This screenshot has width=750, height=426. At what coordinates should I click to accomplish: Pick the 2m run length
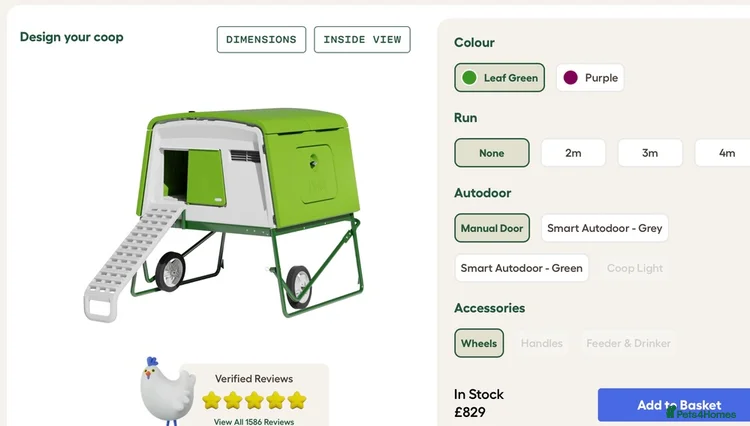point(573,153)
